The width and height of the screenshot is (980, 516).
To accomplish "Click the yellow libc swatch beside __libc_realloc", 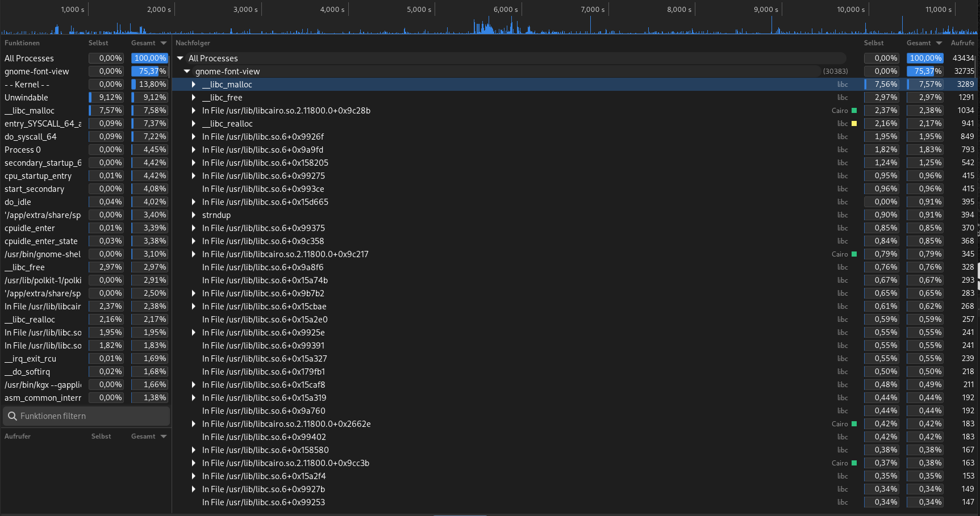I will pos(854,124).
